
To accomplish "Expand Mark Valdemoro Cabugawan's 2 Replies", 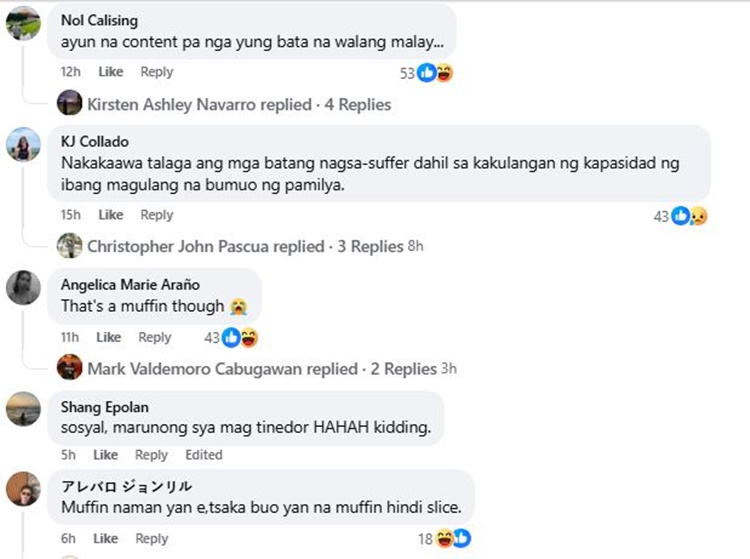I will 262,369.
